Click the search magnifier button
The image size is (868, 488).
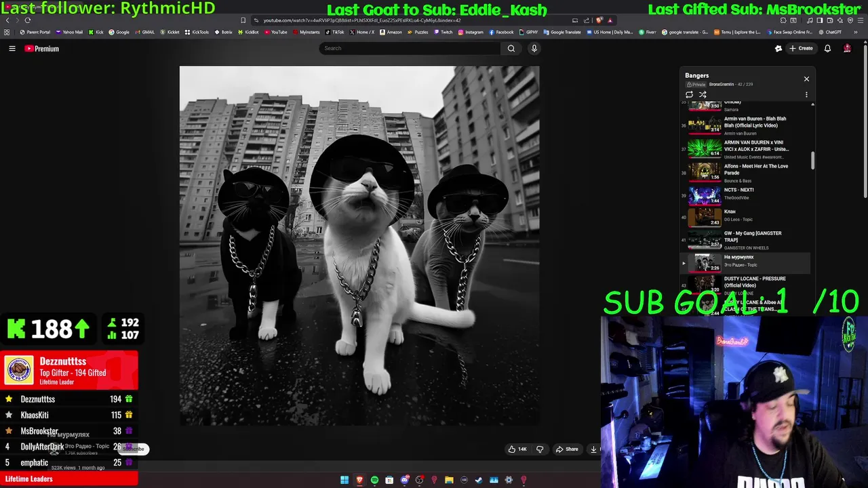click(511, 48)
